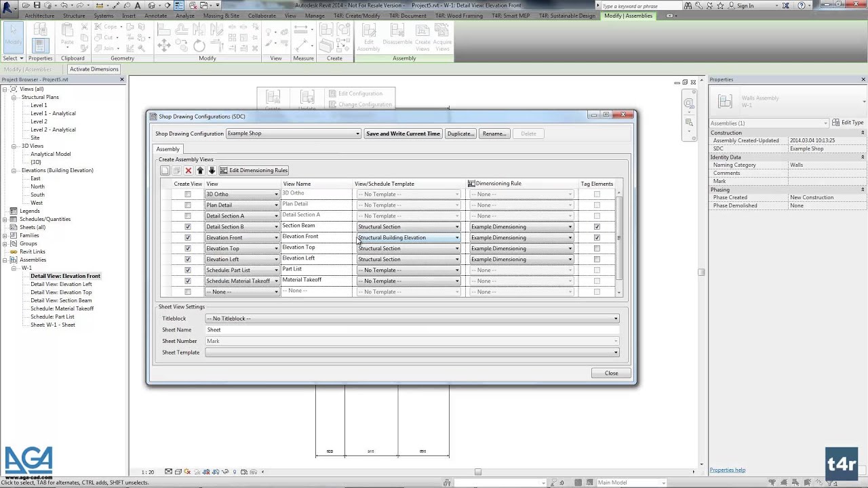This screenshot has width=868, height=488.
Task: Click the Create Views ribbon icon
Action: [422, 37]
